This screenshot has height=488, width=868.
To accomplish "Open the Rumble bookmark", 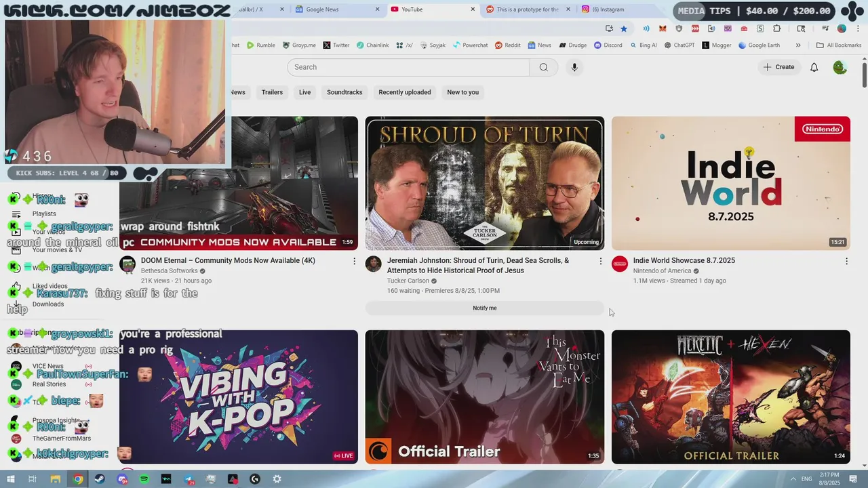I will tap(261, 45).
